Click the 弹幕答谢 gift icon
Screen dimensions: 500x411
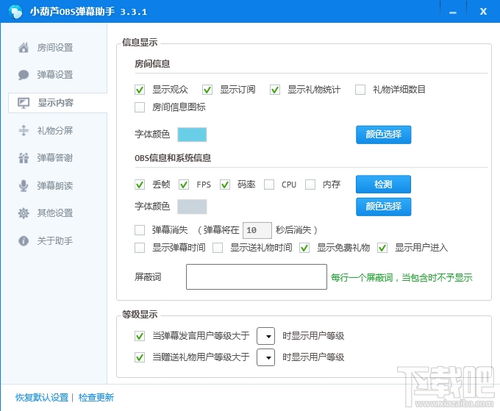23,158
